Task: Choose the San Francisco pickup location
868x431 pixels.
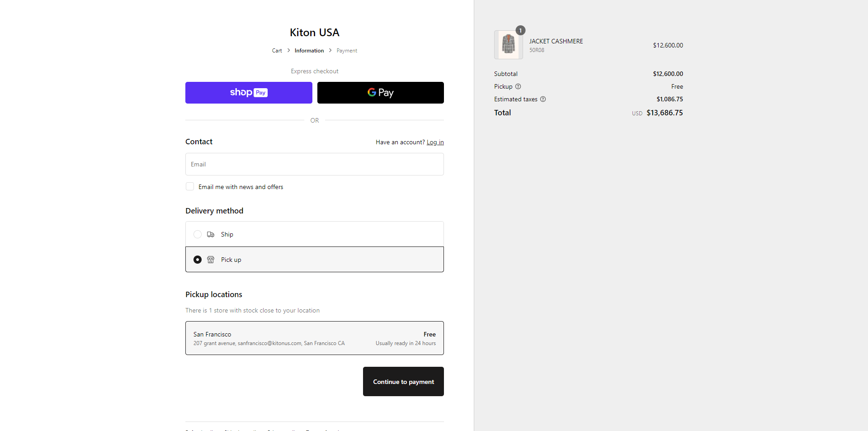Action: [x=314, y=338]
